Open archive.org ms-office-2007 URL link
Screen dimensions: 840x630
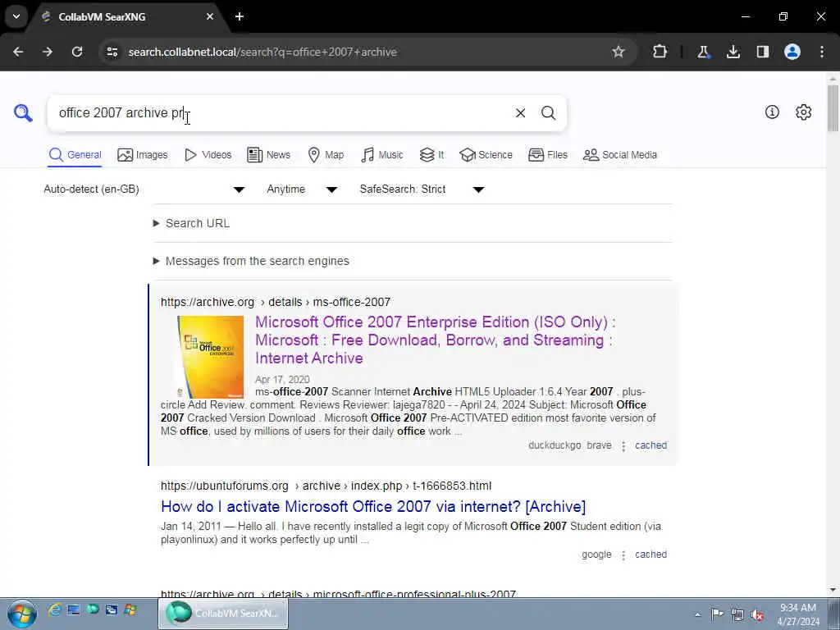(276, 302)
